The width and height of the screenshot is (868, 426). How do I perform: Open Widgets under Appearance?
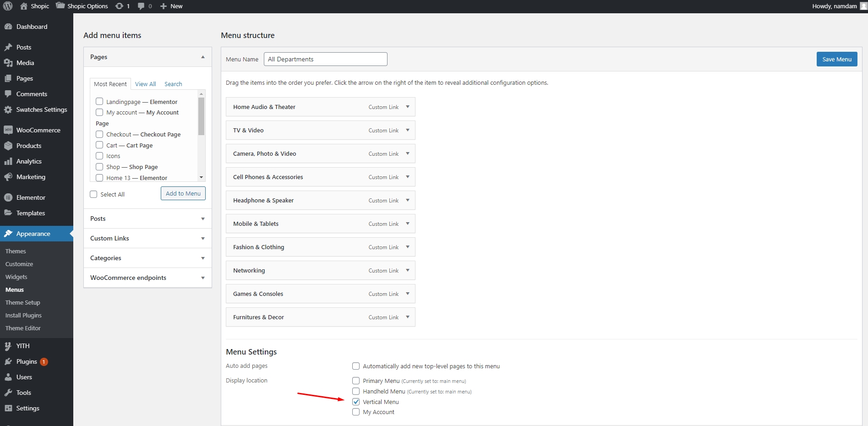[x=16, y=277]
